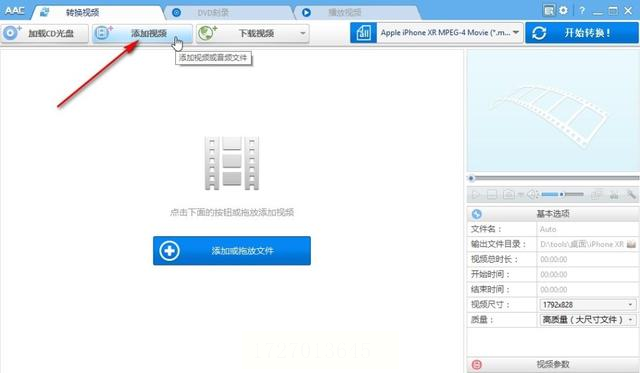Collapse the 基本选项 section header
This screenshot has width=640, height=373.
click(553, 214)
